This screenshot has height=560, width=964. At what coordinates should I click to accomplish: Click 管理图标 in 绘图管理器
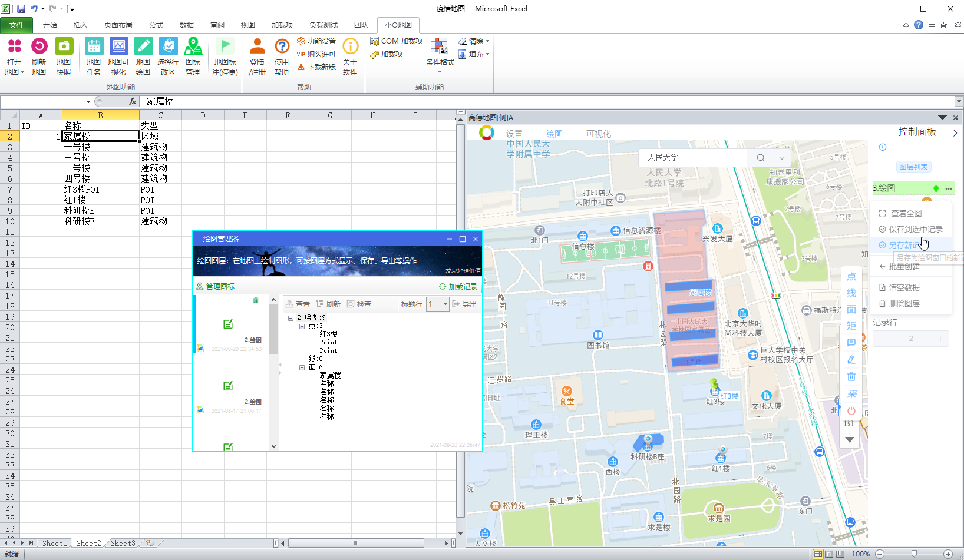pyautogui.click(x=216, y=286)
